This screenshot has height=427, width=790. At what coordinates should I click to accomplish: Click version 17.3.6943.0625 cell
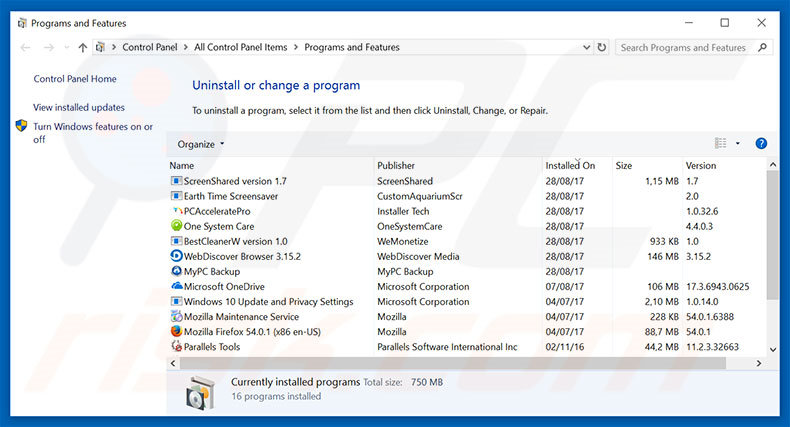click(717, 287)
